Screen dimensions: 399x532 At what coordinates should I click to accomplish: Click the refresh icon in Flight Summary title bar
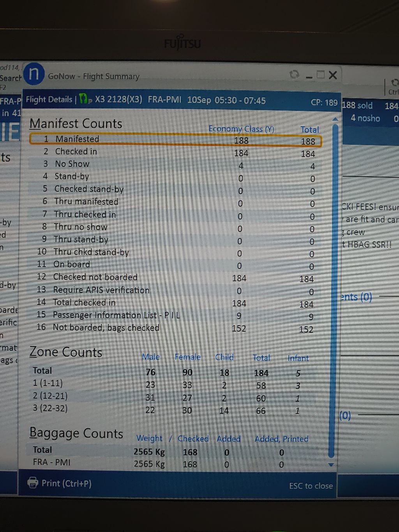pos(294,74)
